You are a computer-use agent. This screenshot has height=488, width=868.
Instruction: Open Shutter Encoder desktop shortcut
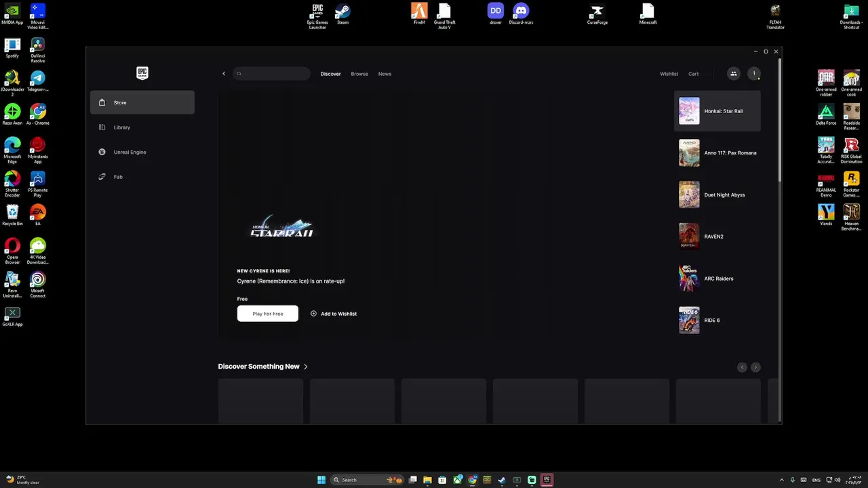pos(12,184)
